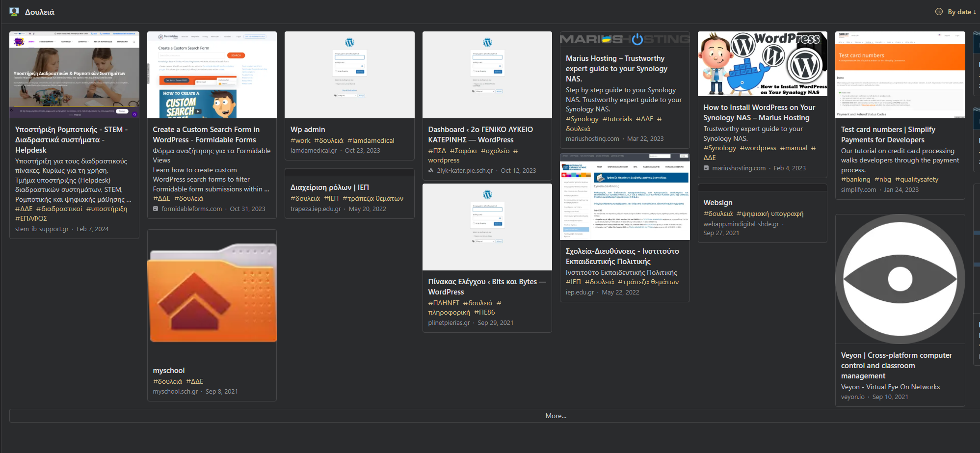
Task: Open the Veyon Cross-platform computer control title
Action: 897,366
